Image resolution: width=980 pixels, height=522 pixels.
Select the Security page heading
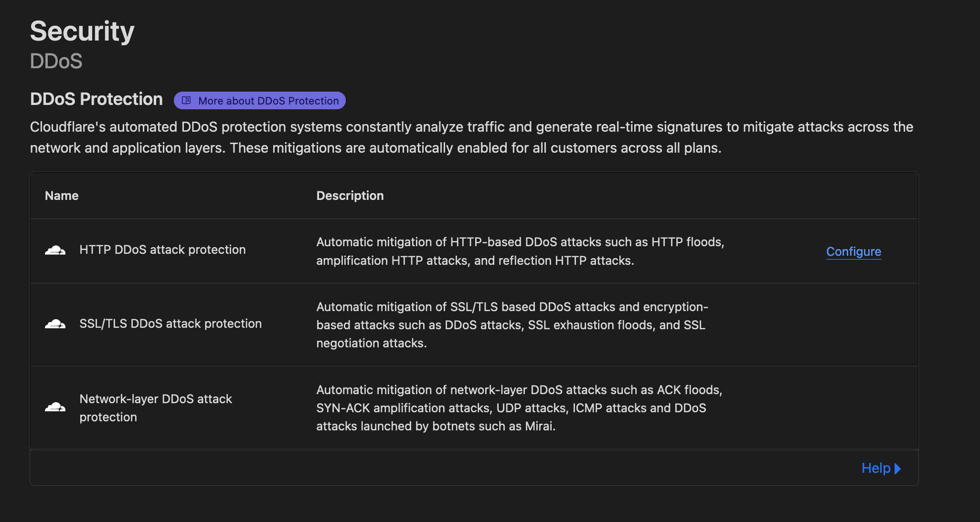tap(82, 31)
